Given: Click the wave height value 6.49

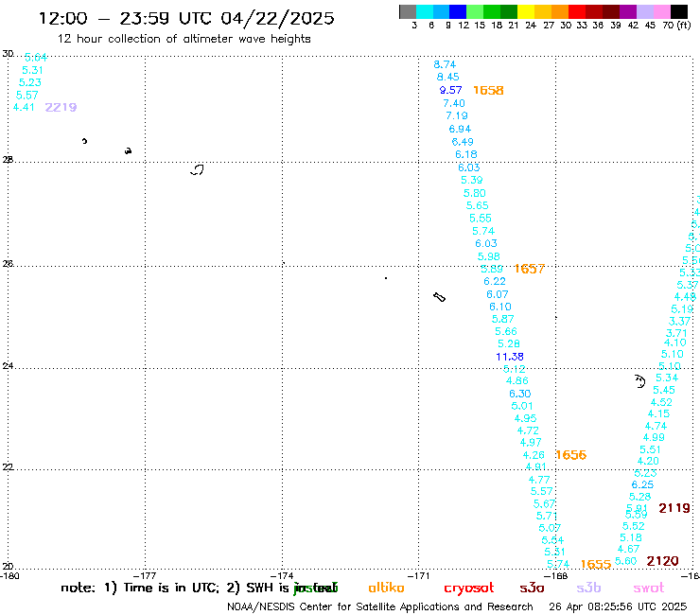Looking at the screenshot, I should tap(463, 142).
